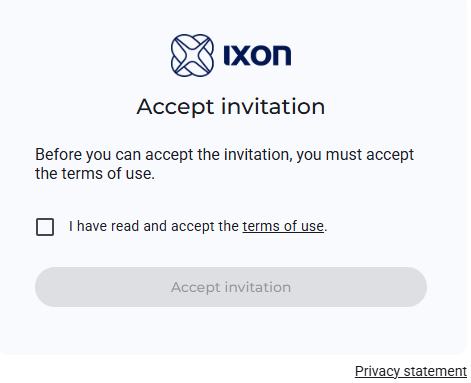Screen dimensions: 471x383
Task: Click the "Accept invitation" heading
Action: tap(231, 107)
